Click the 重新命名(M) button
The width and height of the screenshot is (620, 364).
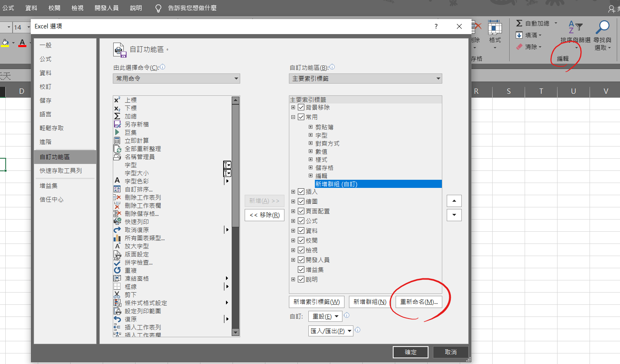tap(418, 302)
